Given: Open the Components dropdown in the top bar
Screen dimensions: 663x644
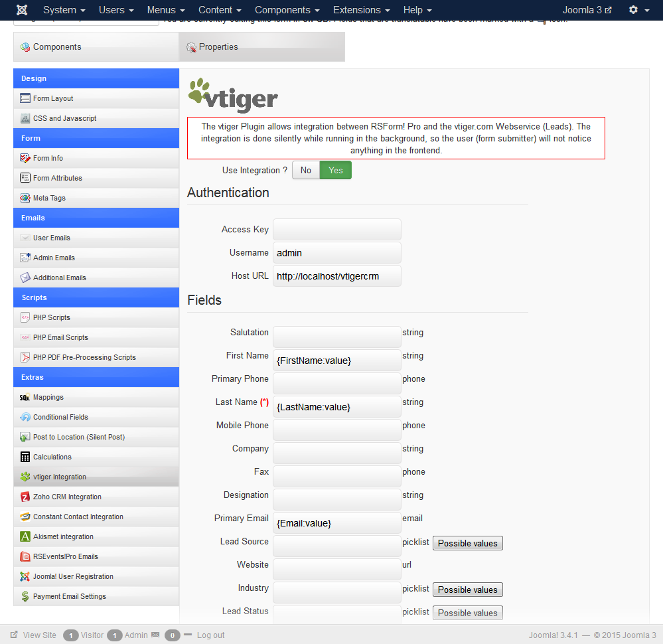Looking at the screenshot, I should [287, 10].
